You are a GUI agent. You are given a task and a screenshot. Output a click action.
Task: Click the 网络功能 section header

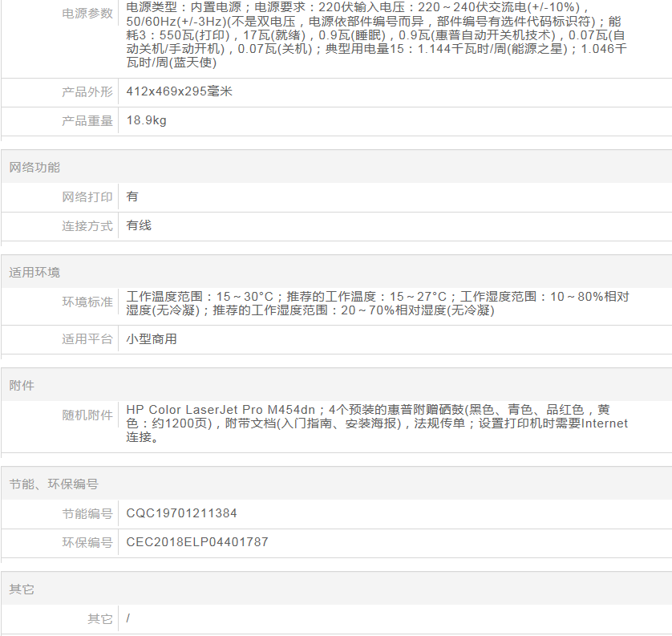click(34, 168)
